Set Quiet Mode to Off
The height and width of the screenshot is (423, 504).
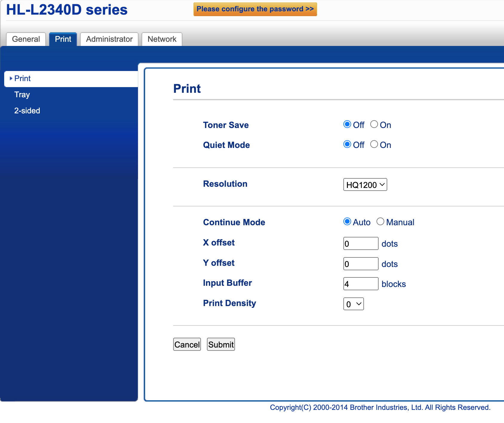(347, 144)
